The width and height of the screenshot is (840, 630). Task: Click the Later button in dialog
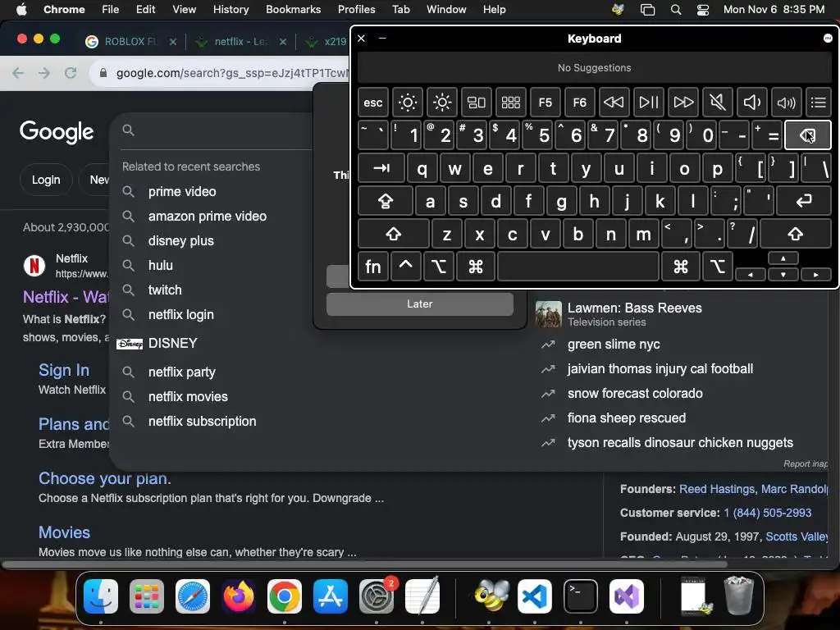(419, 304)
